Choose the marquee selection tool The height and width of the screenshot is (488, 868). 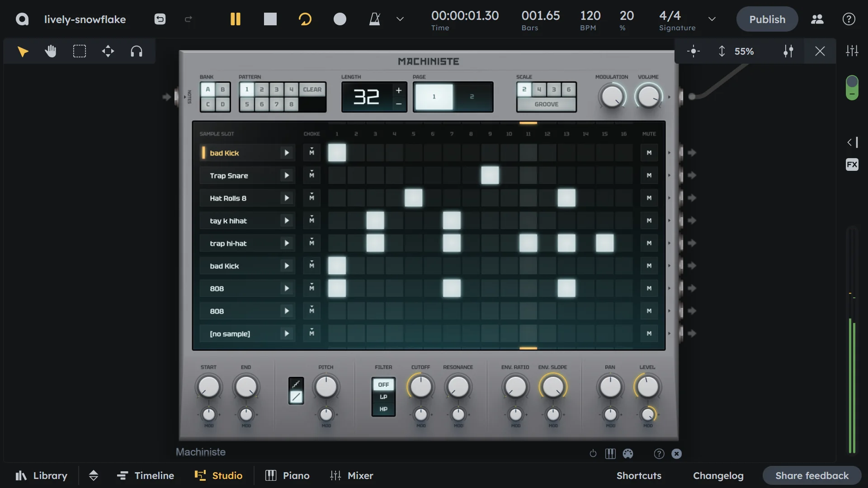point(80,51)
